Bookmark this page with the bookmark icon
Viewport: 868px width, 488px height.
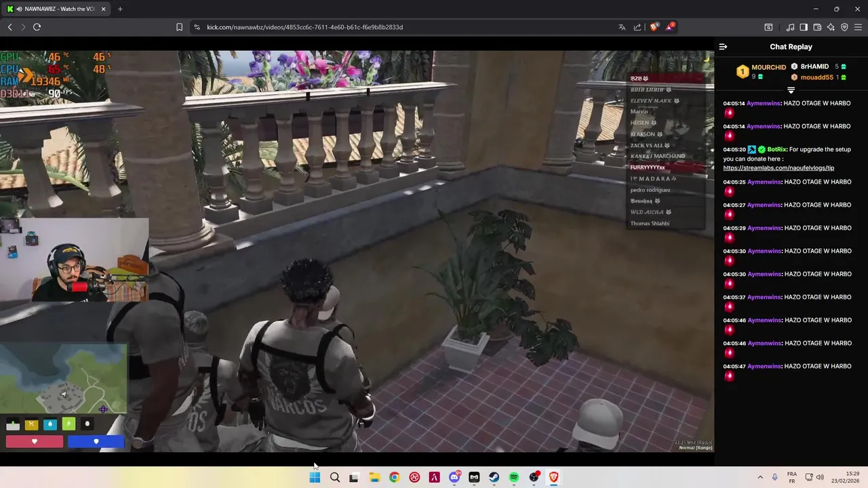(x=179, y=27)
